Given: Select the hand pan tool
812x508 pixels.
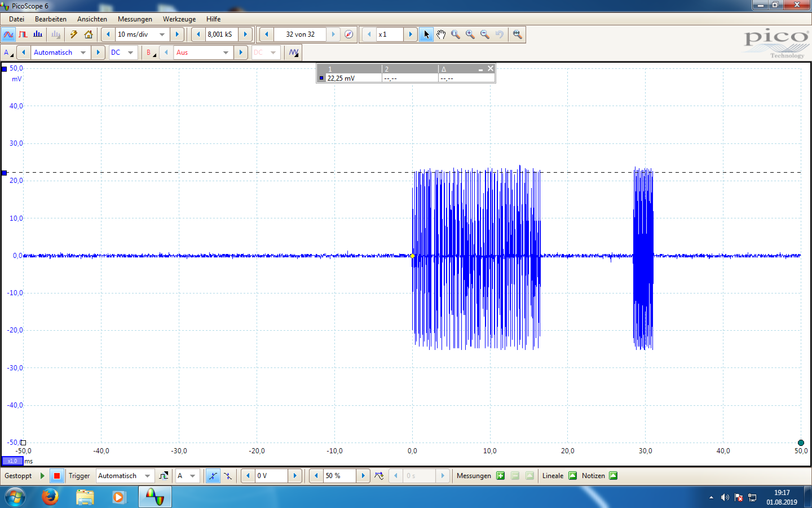Looking at the screenshot, I should [441, 34].
